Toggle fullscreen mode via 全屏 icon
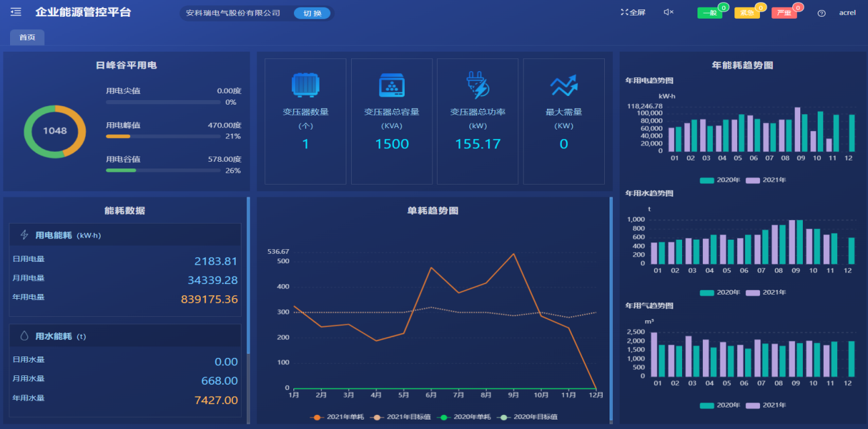 pos(631,11)
